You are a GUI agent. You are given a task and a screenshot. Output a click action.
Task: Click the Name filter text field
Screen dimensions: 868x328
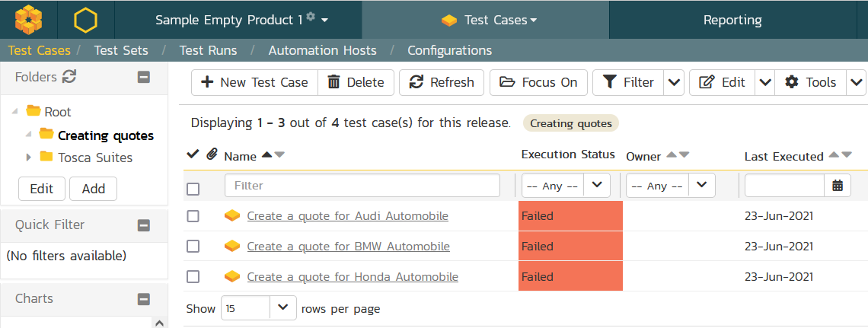362,185
